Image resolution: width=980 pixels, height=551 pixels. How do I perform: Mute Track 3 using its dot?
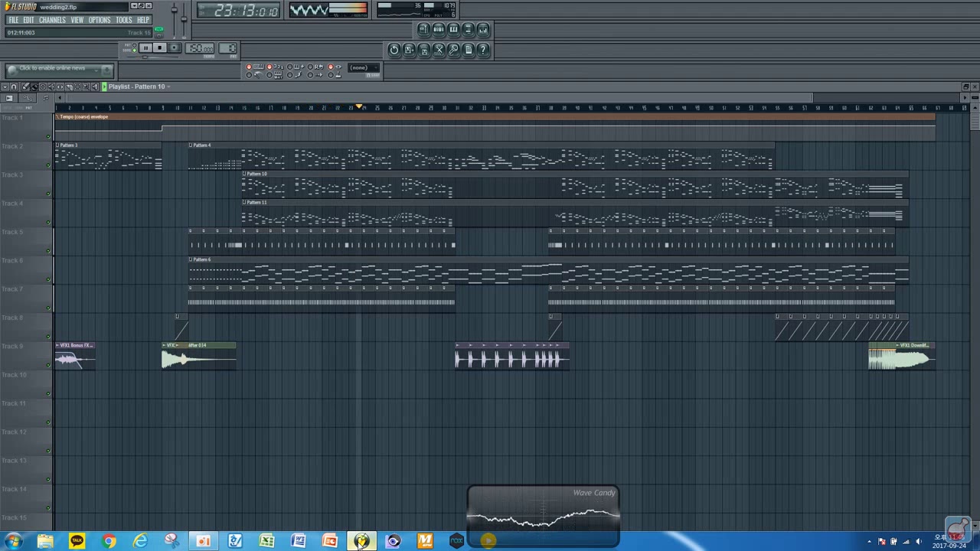click(x=47, y=193)
